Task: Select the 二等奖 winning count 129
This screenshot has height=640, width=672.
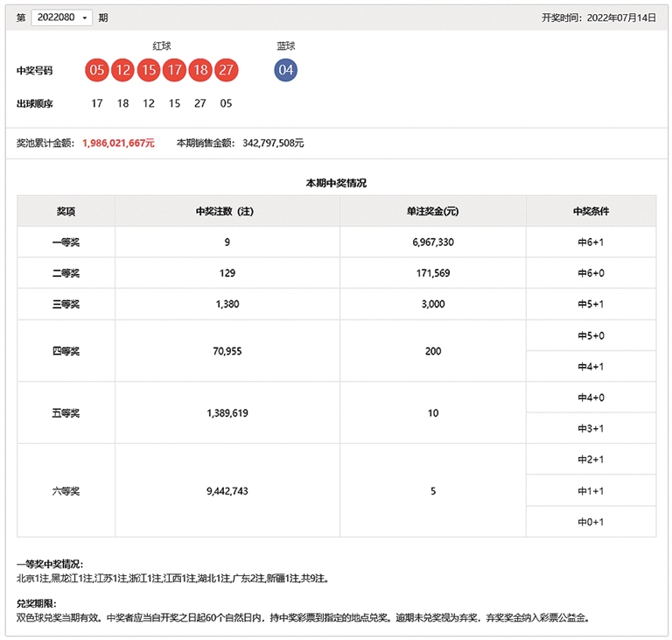Action: [227, 273]
